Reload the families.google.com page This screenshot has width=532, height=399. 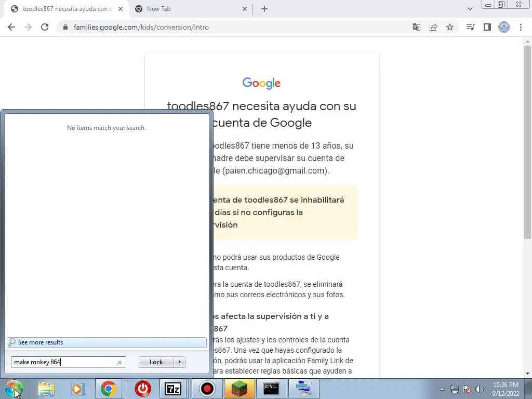(x=45, y=27)
